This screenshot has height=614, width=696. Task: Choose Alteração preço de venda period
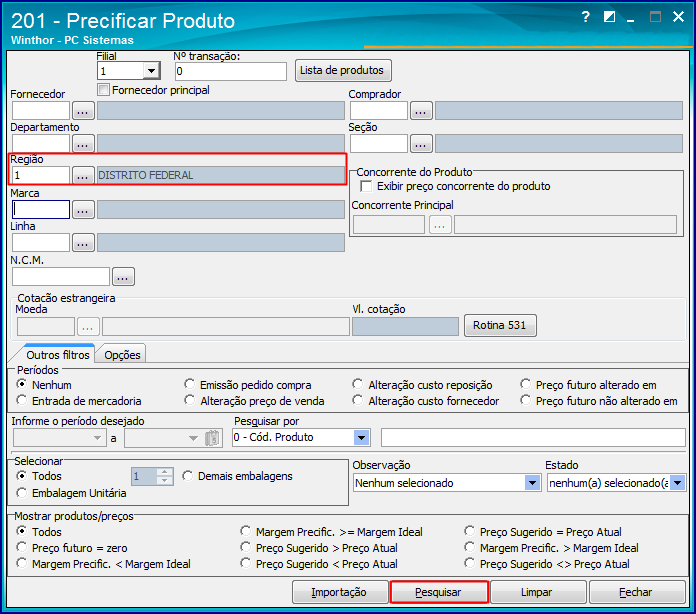(190, 400)
